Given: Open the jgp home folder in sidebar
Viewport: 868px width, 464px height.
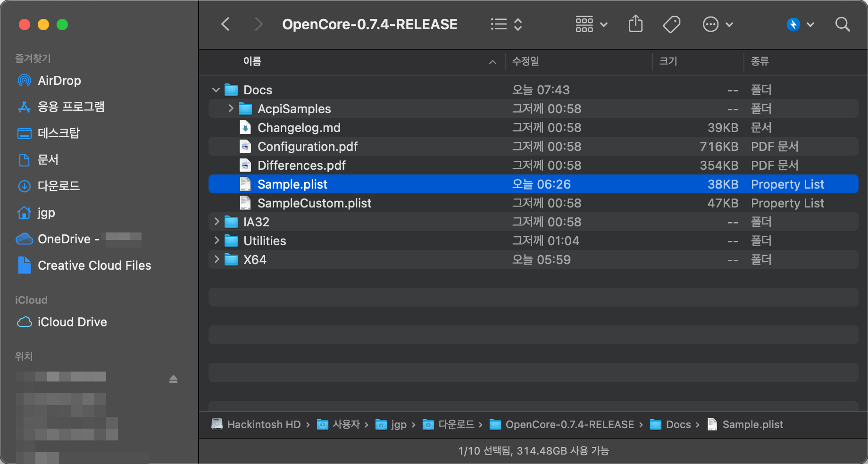Looking at the screenshot, I should pyautogui.click(x=46, y=213).
